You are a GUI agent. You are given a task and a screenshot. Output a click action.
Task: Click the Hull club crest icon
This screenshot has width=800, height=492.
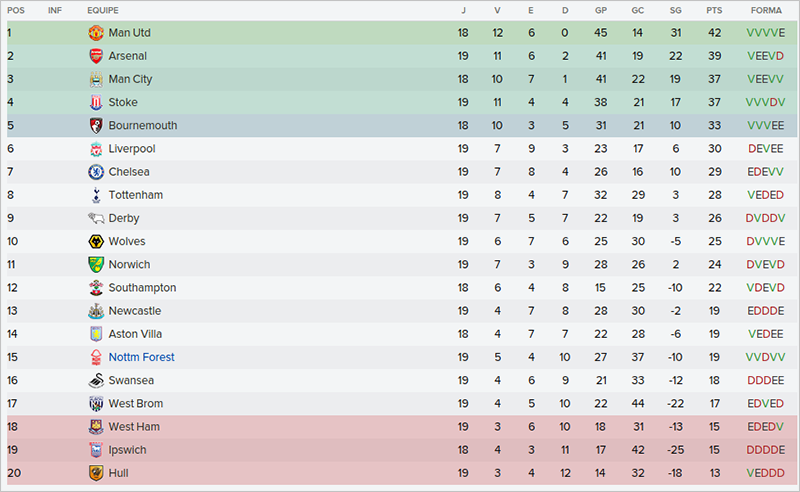pos(96,473)
